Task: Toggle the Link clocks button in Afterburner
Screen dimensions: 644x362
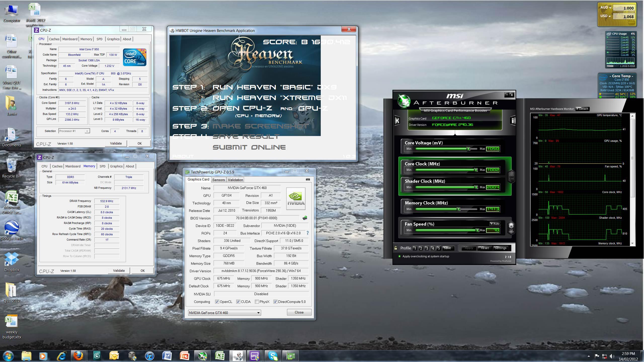Action: click(x=511, y=176)
